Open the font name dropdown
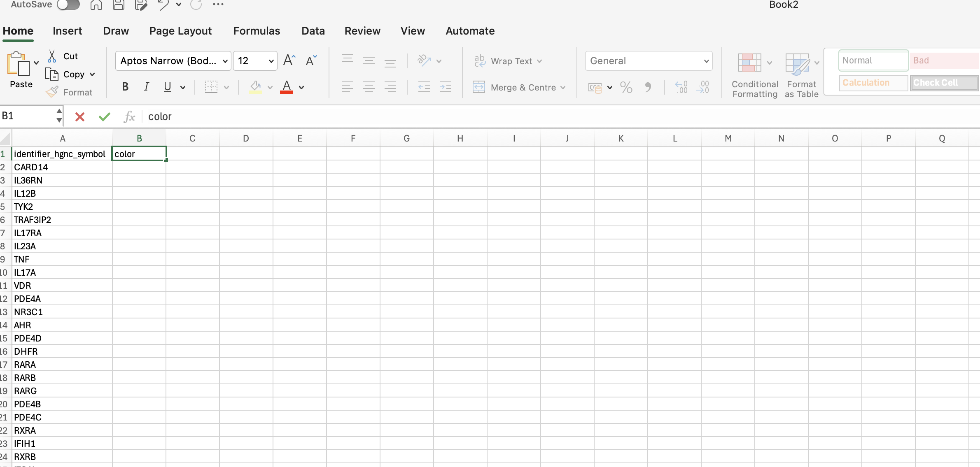Viewport: 980px width, 467px height. coord(225,61)
